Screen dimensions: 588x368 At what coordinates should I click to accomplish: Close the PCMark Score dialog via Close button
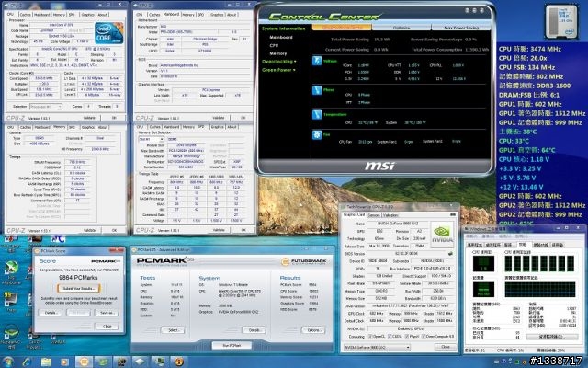(107, 326)
